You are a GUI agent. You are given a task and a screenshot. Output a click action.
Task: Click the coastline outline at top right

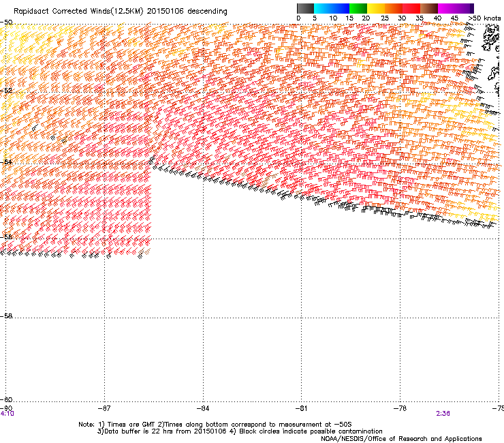[490, 37]
